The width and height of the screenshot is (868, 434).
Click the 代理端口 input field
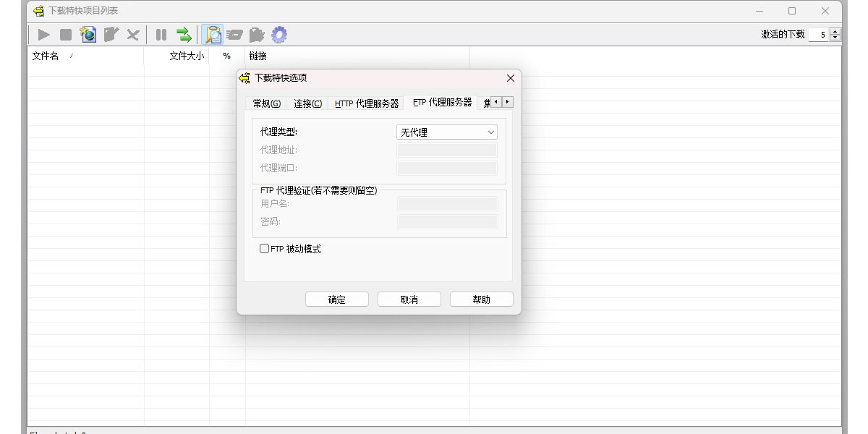coord(447,168)
